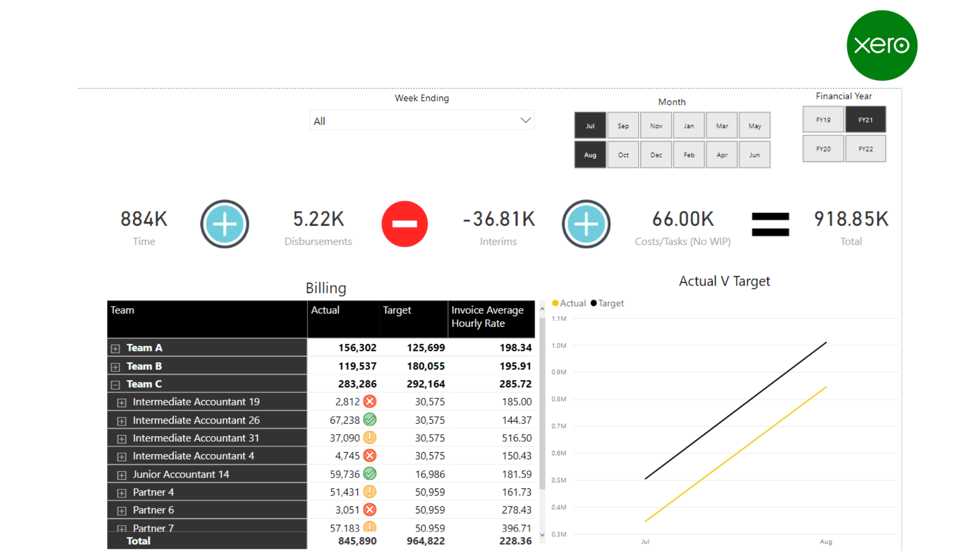Click red X status icon for Partner 6

point(370,510)
